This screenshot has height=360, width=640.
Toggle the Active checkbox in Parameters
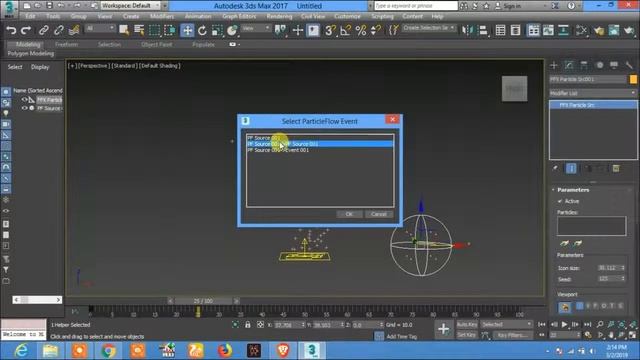click(560, 201)
